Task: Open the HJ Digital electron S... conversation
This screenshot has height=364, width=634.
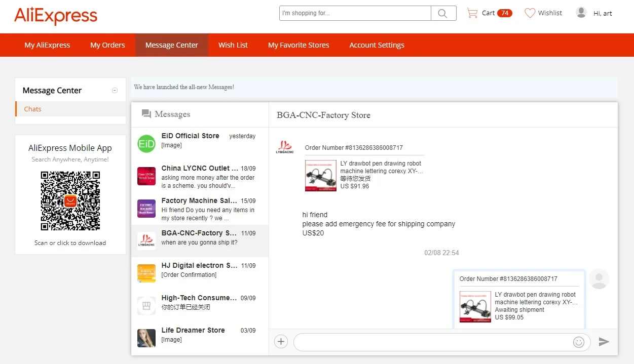Action: coord(200,273)
